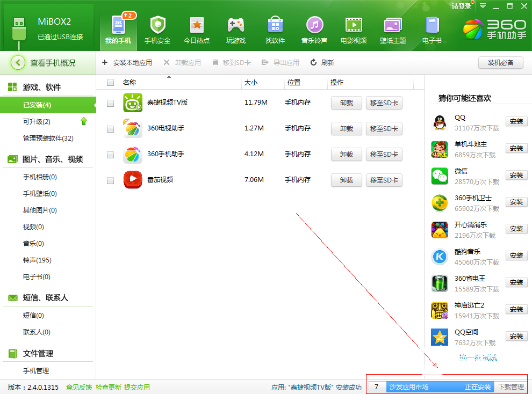The width and height of the screenshot is (532, 394).
Task: Sort the list by 名称 column
Action: click(x=130, y=82)
